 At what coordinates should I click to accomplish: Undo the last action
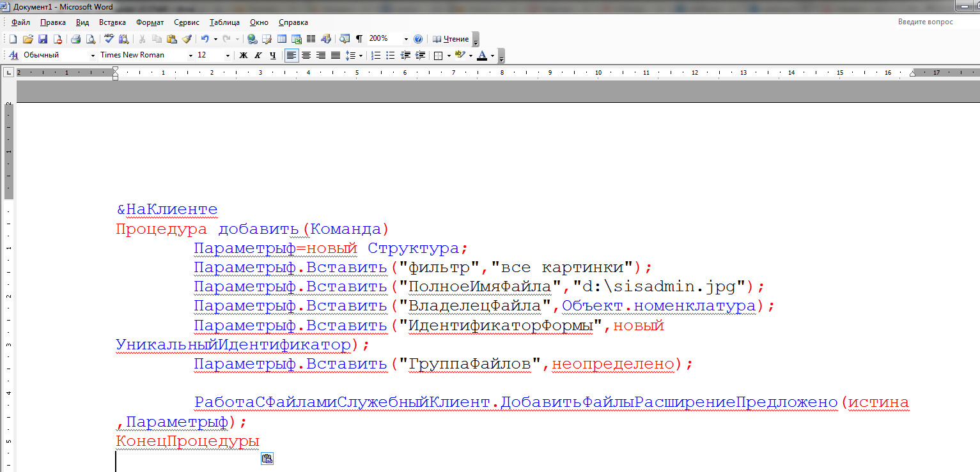(x=205, y=39)
